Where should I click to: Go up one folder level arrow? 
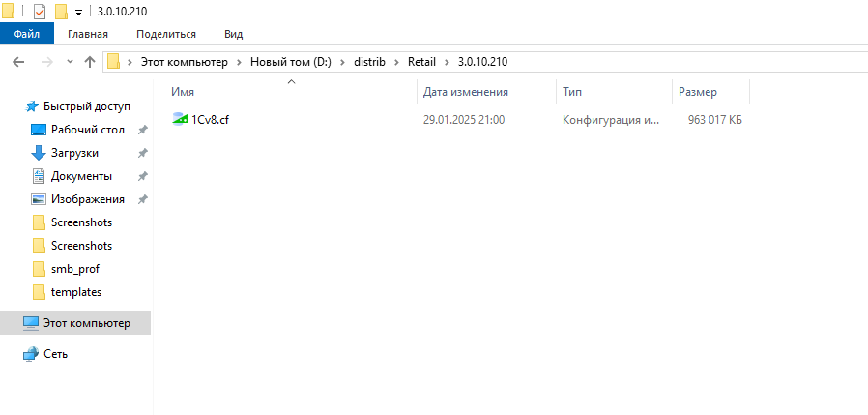[x=90, y=62]
